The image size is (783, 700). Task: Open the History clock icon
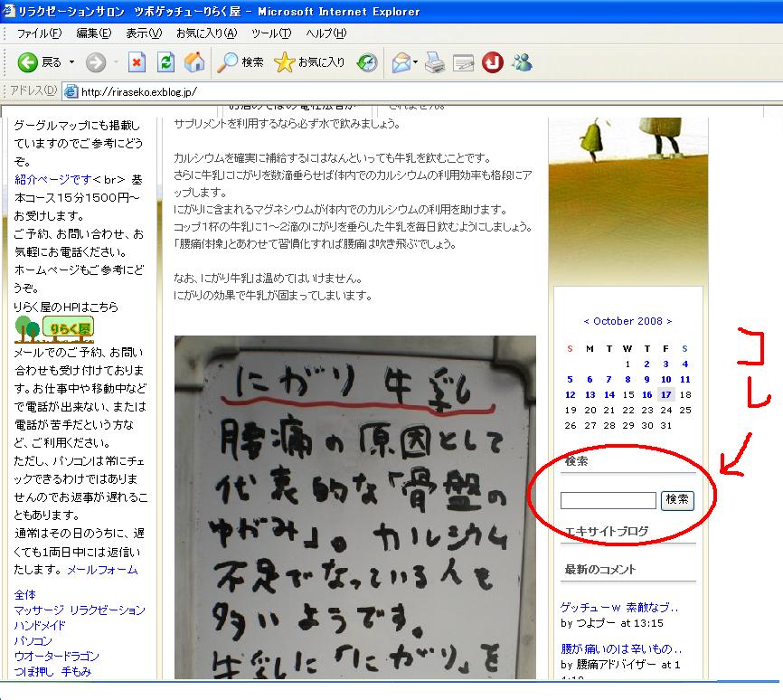pyautogui.click(x=367, y=62)
